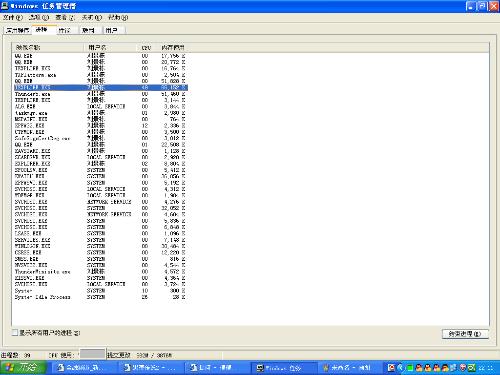Viewport: 500px width, 375px height.
Task: Maximize the Task Manager window
Action: point(482,6)
